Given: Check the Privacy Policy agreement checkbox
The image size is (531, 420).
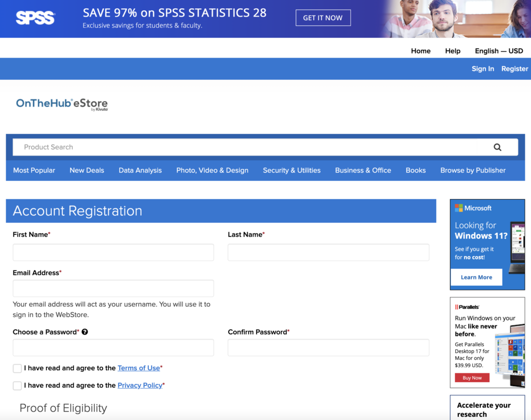Looking at the screenshot, I should (x=17, y=385).
